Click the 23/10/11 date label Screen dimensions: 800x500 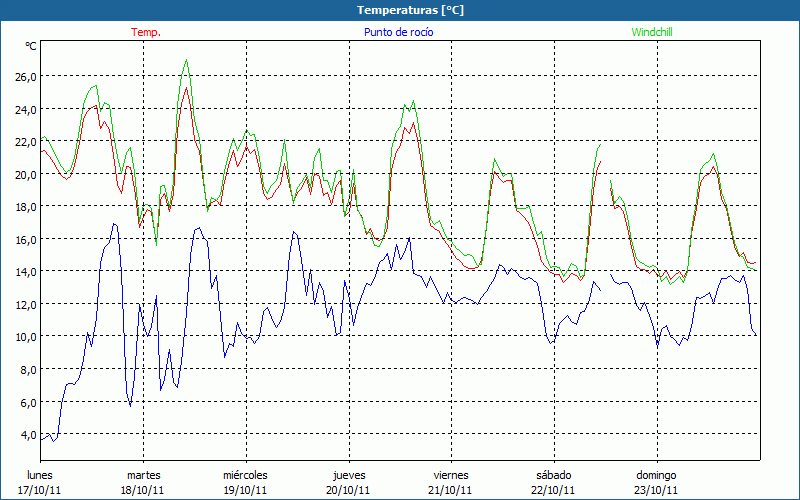point(656,490)
